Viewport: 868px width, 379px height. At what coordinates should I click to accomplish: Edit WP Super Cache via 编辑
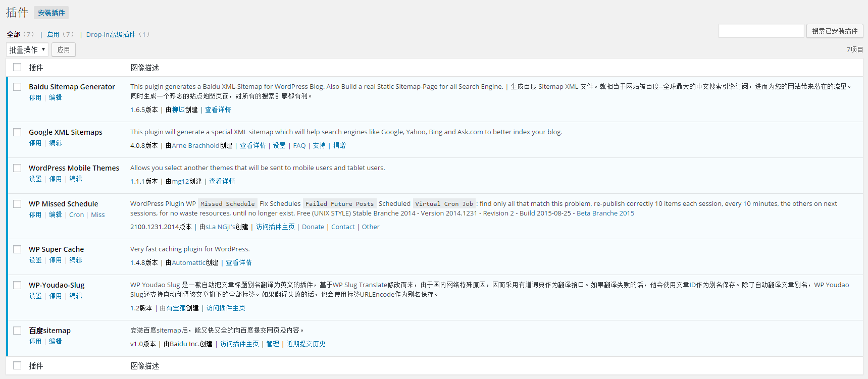coord(76,260)
